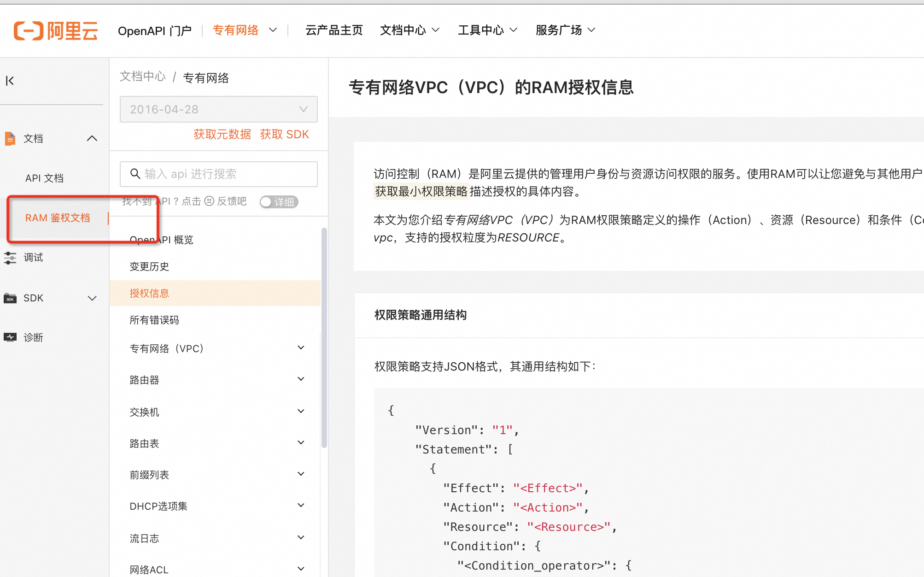The width and height of the screenshot is (924, 577).
Task: Expand the 路由器 API group
Action: coord(301,379)
